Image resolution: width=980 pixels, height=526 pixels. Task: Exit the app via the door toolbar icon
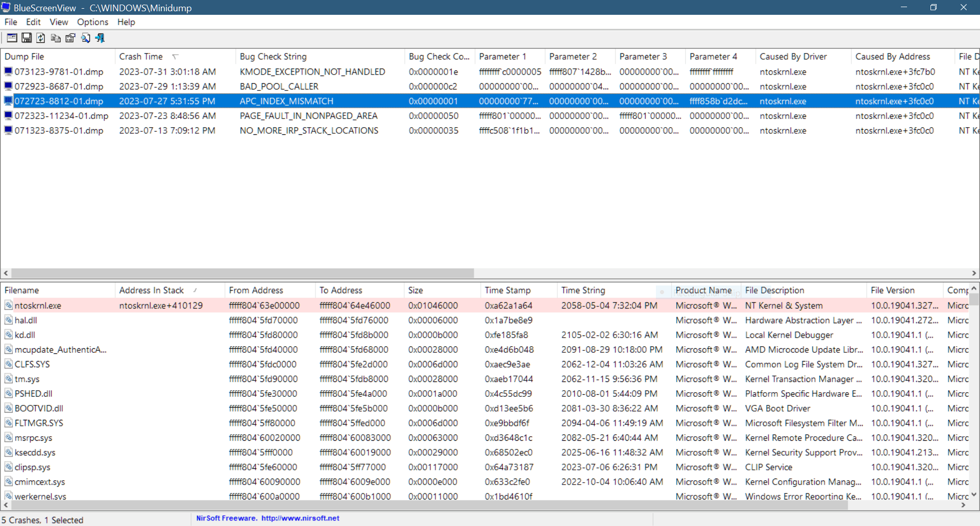point(100,38)
